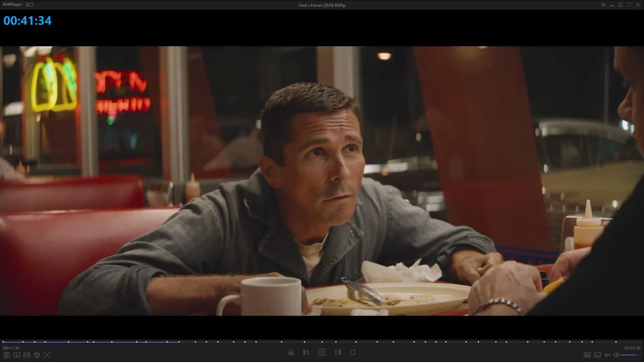Click the video display area
Viewport: 644px width, 362px height.
click(322, 181)
